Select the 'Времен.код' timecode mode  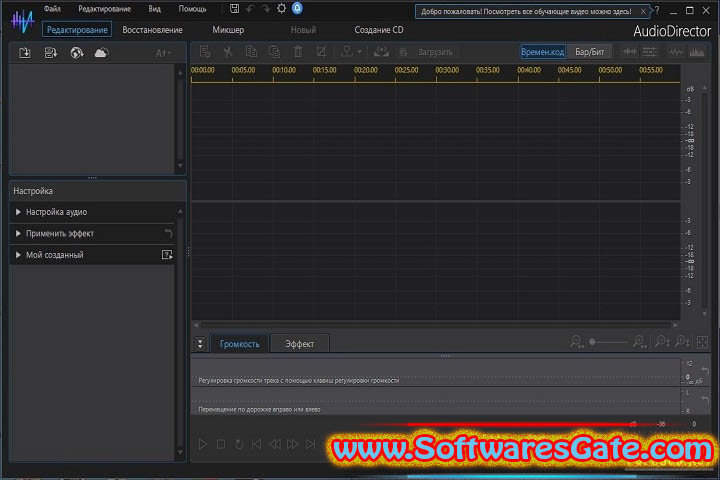pos(543,52)
